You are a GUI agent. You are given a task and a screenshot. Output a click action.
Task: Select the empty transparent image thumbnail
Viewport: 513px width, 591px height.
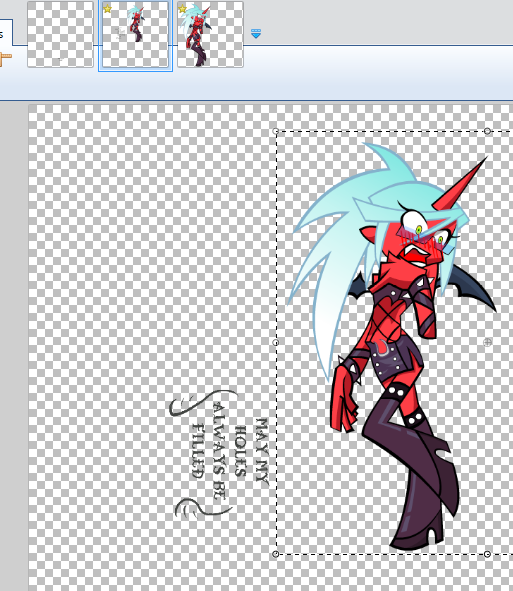point(60,34)
